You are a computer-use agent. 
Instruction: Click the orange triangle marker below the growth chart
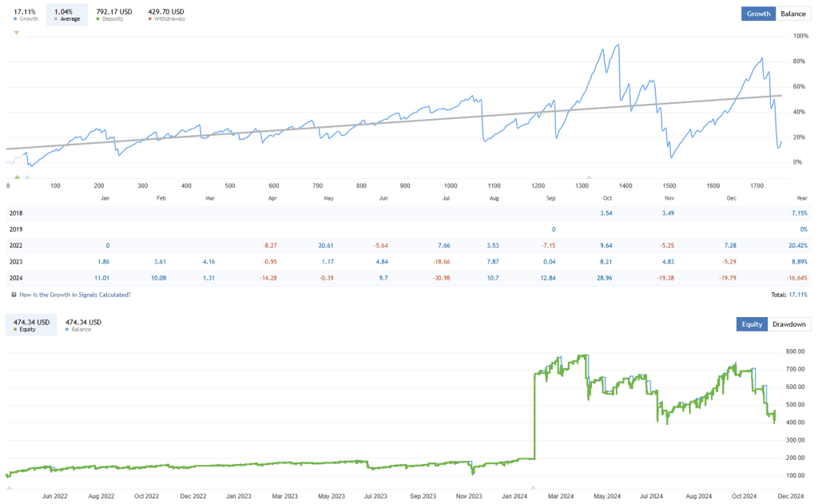tap(16, 33)
